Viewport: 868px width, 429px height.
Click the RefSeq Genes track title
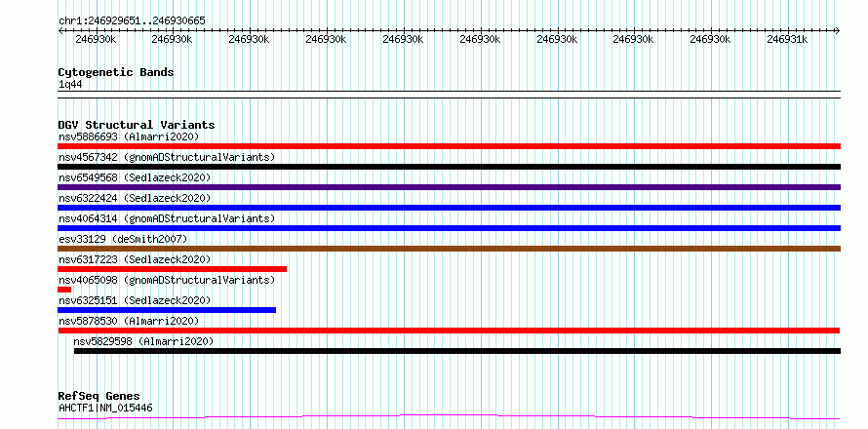(x=99, y=397)
